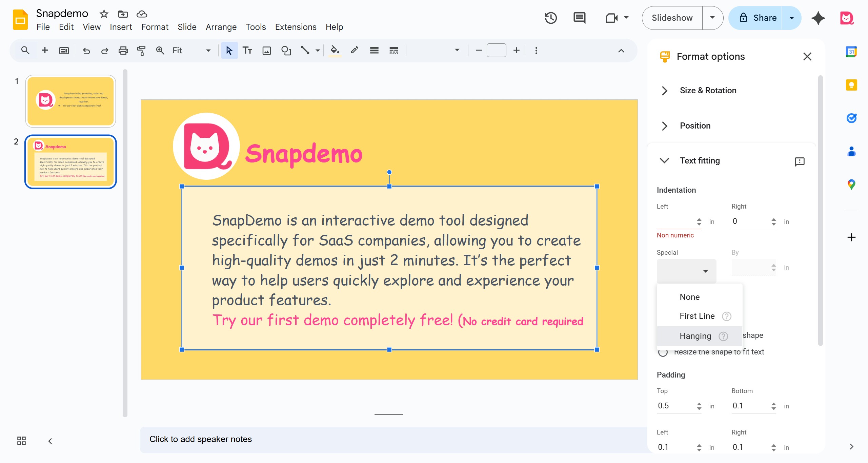
Task: Choose Hanging indentation option
Action: coord(699,336)
